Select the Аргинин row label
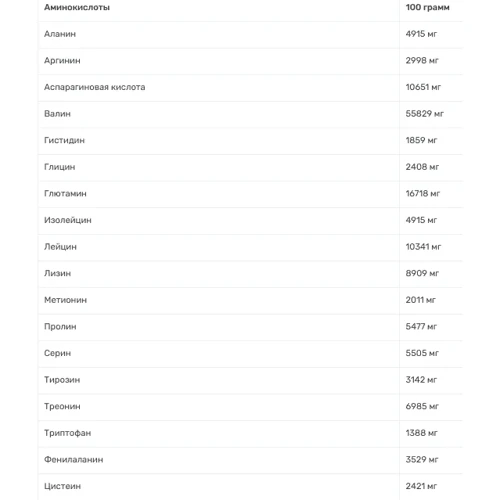Image resolution: width=500 pixels, height=500 pixels. [x=62, y=61]
